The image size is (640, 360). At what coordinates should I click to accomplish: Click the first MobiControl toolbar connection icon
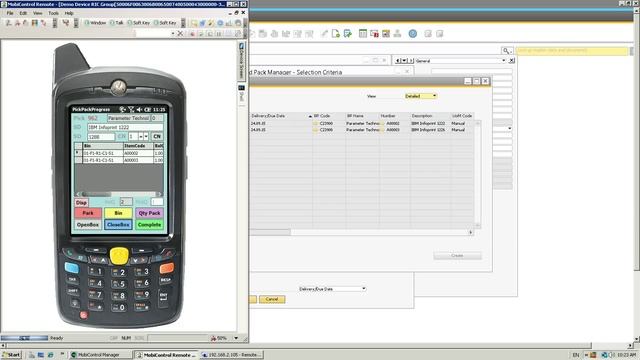8,23
